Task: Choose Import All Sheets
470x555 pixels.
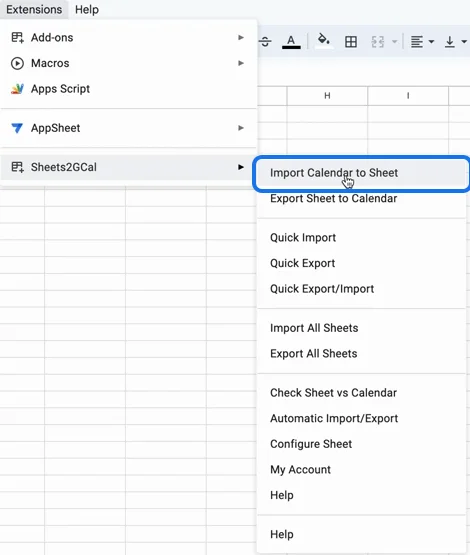Action: click(x=361, y=328)
